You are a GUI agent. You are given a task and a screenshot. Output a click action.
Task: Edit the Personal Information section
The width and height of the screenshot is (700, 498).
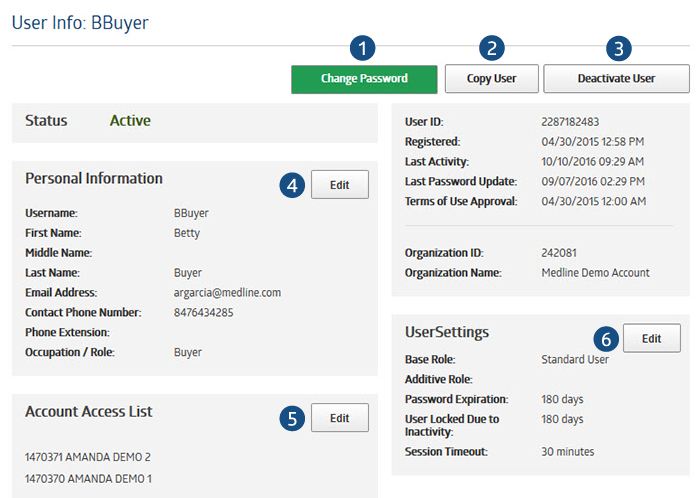pos(339,185)
